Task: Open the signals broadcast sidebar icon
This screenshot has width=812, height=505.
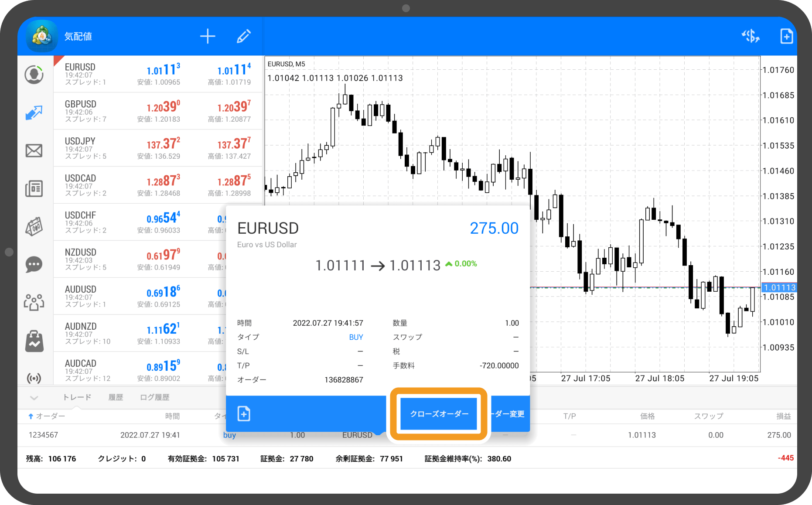Action: pos(34,378)
